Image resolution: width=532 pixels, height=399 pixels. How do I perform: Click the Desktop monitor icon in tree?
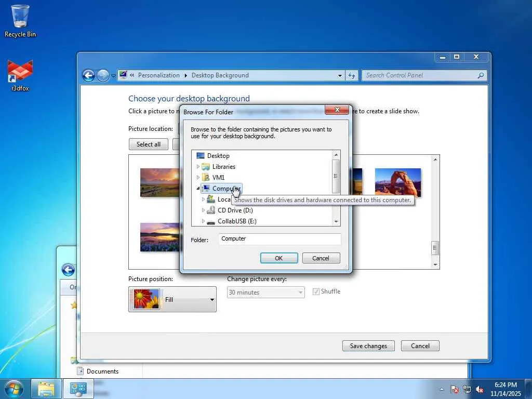pyautogui.click(x=201, y=156)
